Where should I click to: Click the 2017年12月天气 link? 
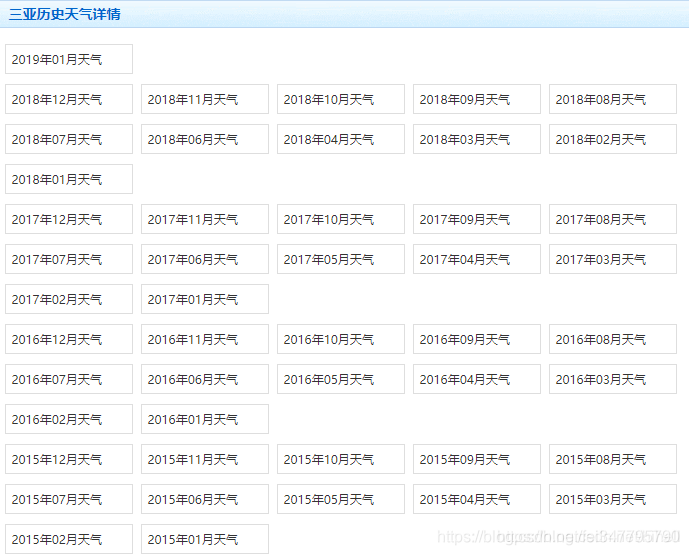[x=69, y=219]
